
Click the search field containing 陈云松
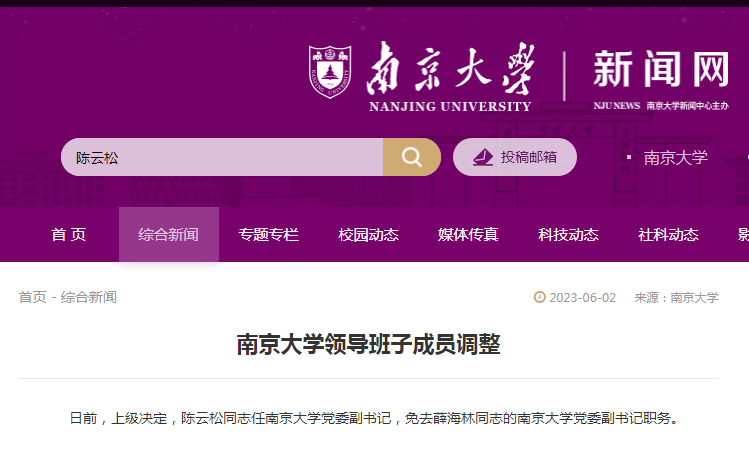(222, 157)
